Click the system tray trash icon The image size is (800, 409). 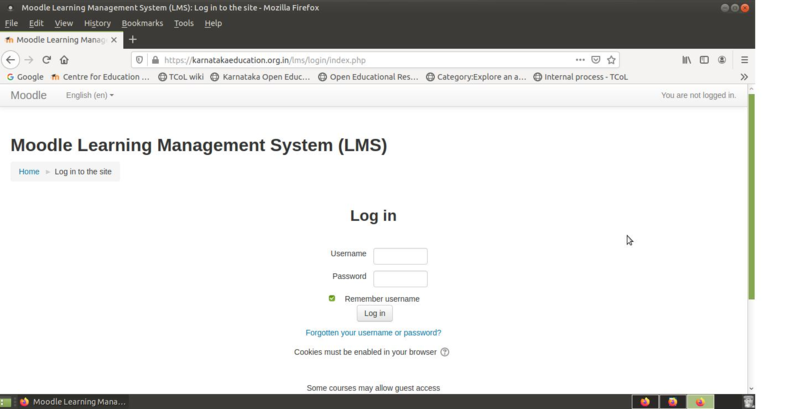pyautogui.click(x=748, y=401)
